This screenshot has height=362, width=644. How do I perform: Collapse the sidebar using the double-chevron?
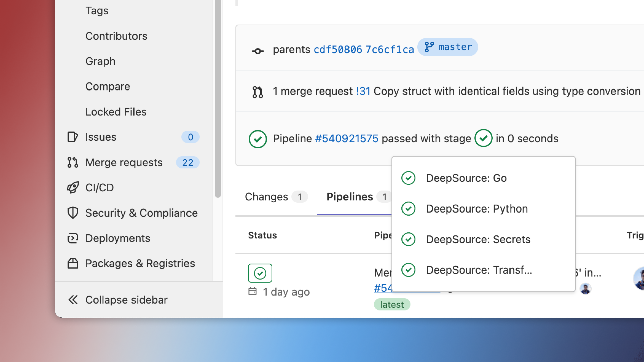[73, 300]
